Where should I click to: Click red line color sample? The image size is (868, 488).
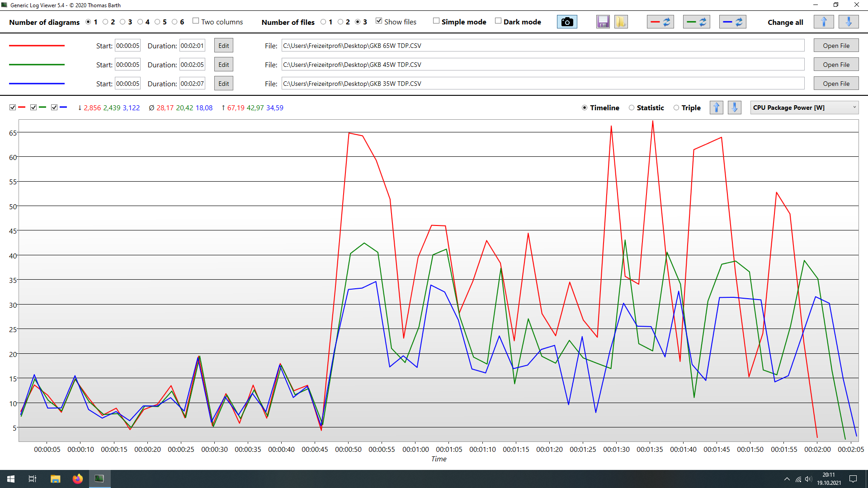click(37, 46)
